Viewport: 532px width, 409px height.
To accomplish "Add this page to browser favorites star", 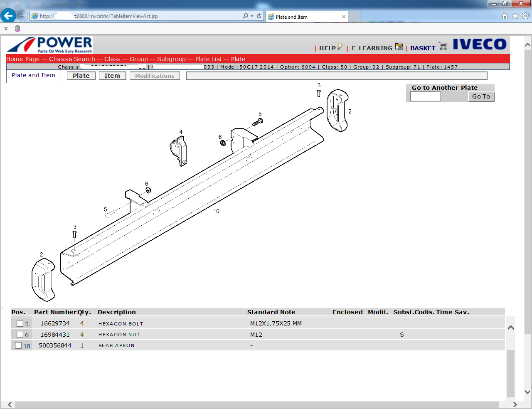I will point(515,15).
